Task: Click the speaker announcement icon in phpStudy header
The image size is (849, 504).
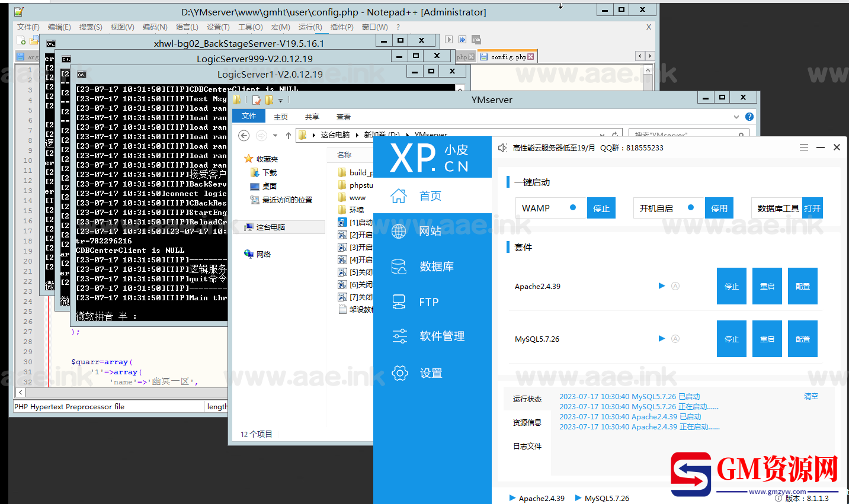Action: pos(502,147)
